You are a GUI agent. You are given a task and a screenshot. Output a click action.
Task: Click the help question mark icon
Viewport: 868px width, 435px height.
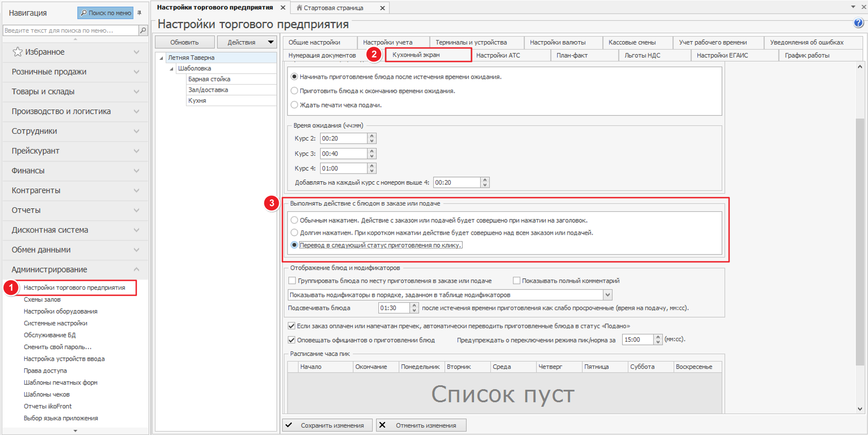coord(858,23)
